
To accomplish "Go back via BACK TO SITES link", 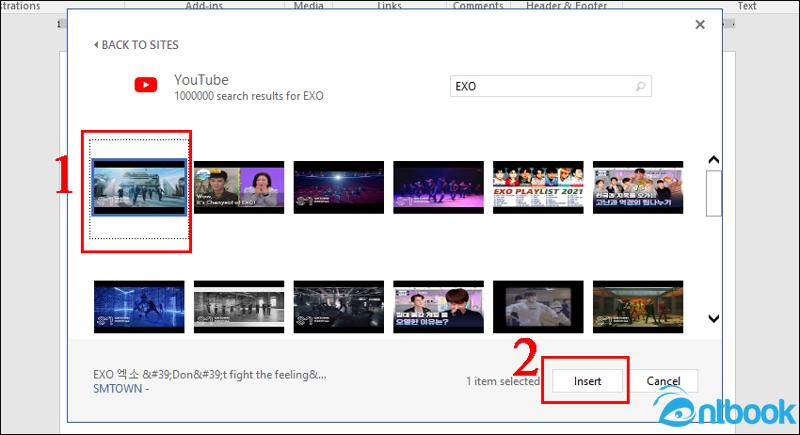I will 136,45.
